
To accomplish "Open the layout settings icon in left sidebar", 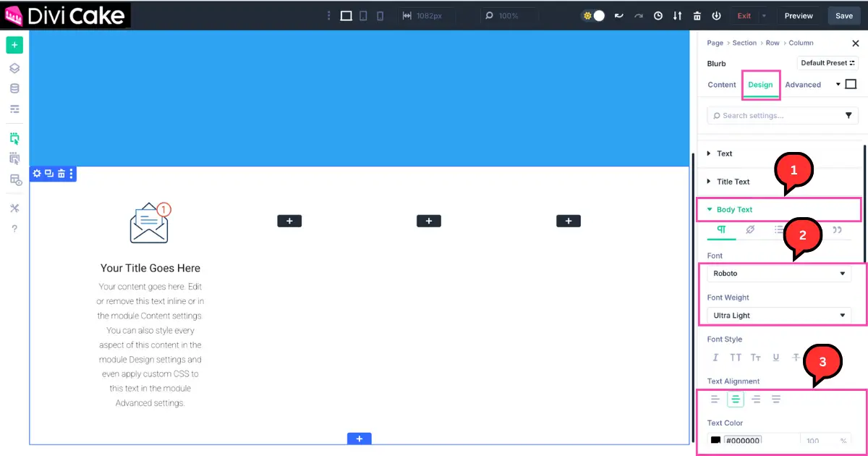I will pyautogui.click(x=14, y=180).
